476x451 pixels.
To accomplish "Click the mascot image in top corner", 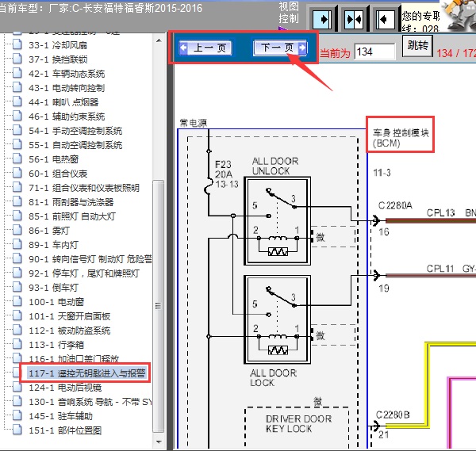I will click(458, 15).
